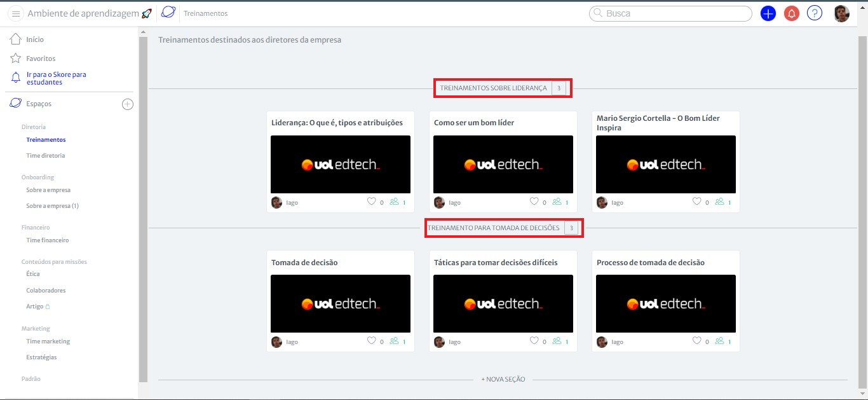Add a new section with + NOVA SEÇÃO
Viewport: 868px width, 400px height.
pyautogui.click(x=503, y=380)
